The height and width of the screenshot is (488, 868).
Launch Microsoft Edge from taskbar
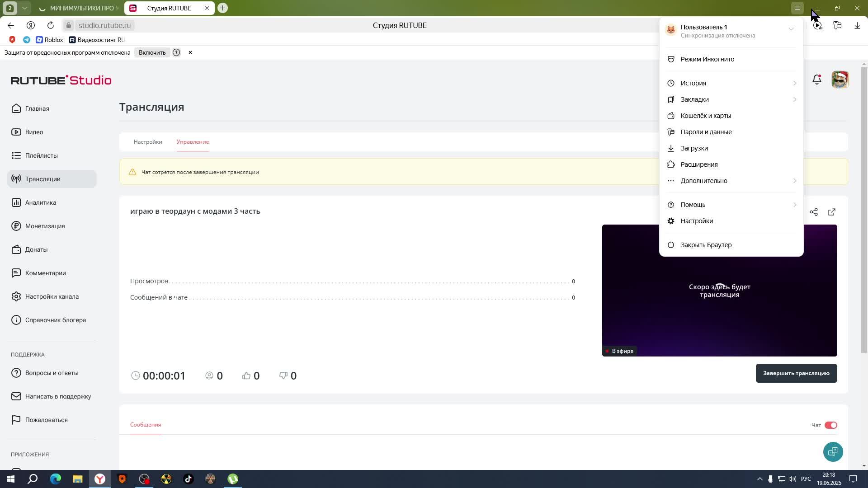tap(55, 479)
